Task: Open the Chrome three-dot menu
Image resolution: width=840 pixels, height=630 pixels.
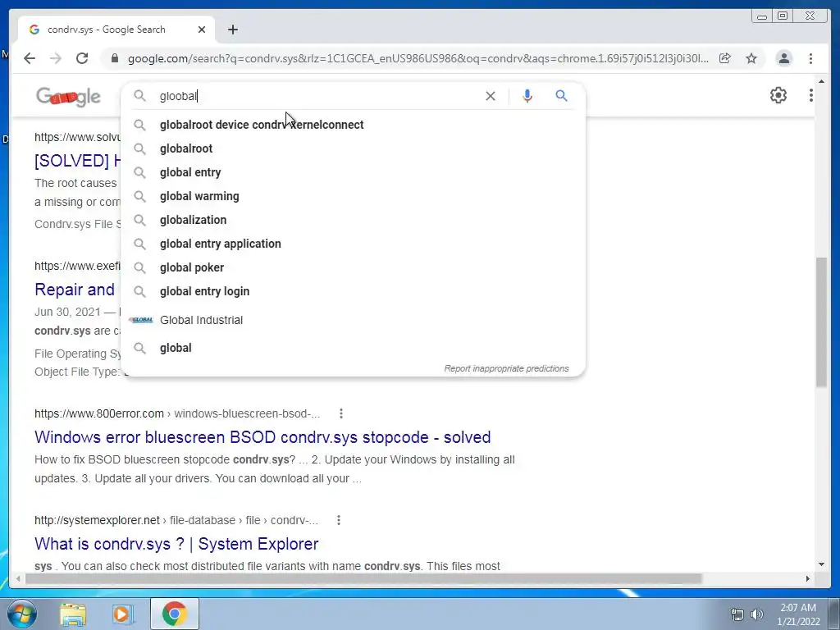Action: coord(810,58)
